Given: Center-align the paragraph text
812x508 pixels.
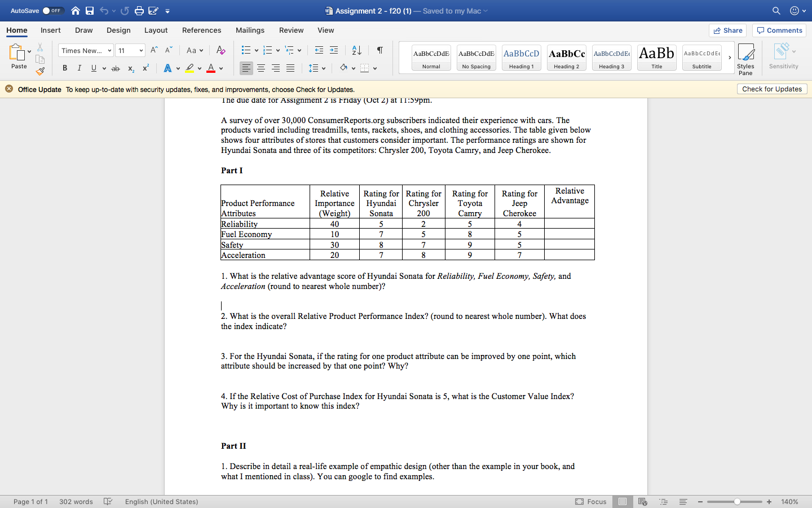Looking at the screenshot, I should click(261, 68).
